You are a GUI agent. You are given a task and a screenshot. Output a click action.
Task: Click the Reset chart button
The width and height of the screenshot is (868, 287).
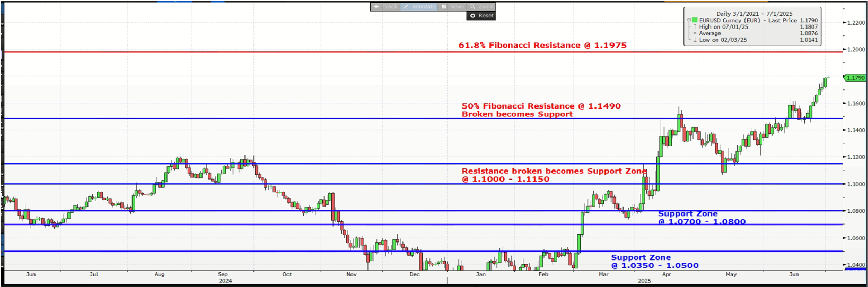(481, 16)
